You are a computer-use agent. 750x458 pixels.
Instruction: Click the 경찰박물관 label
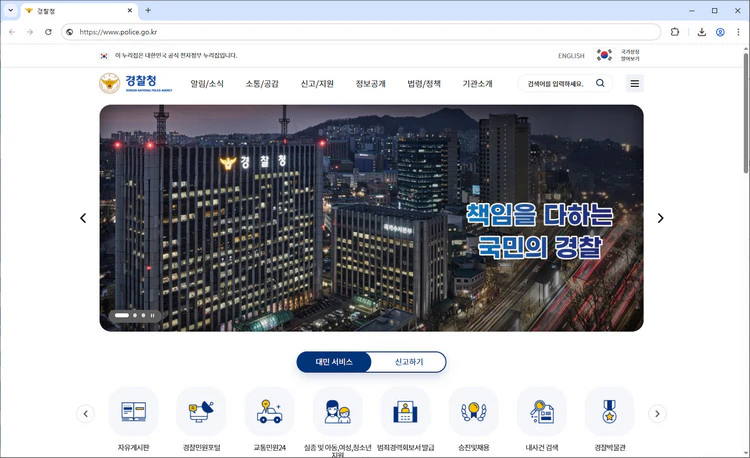pyautogui.click(x=610, y=447)
